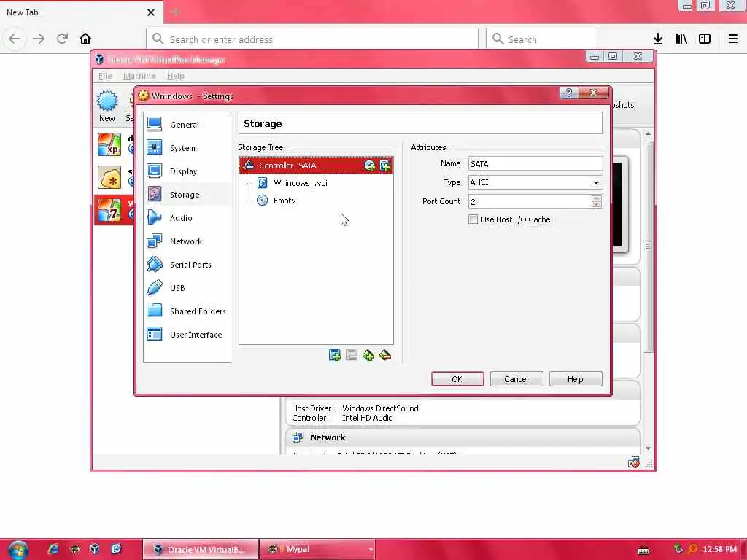Select the Windows 7 virtual machine icon
This screenshot has width=747, height=560.
click(109, 210)
